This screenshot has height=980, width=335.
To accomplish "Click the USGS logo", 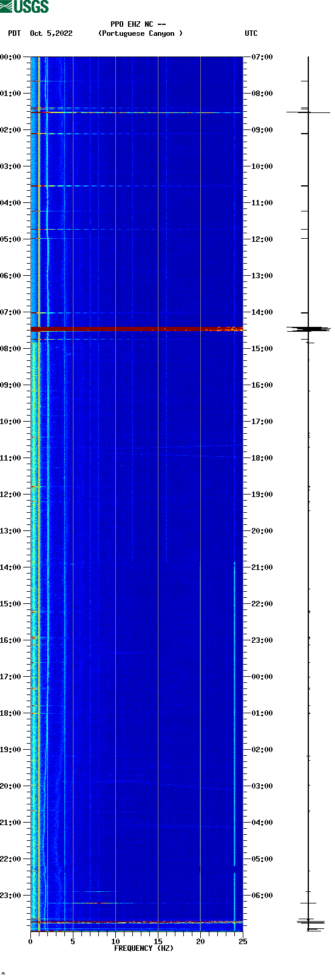I will [x=24, y=7].
